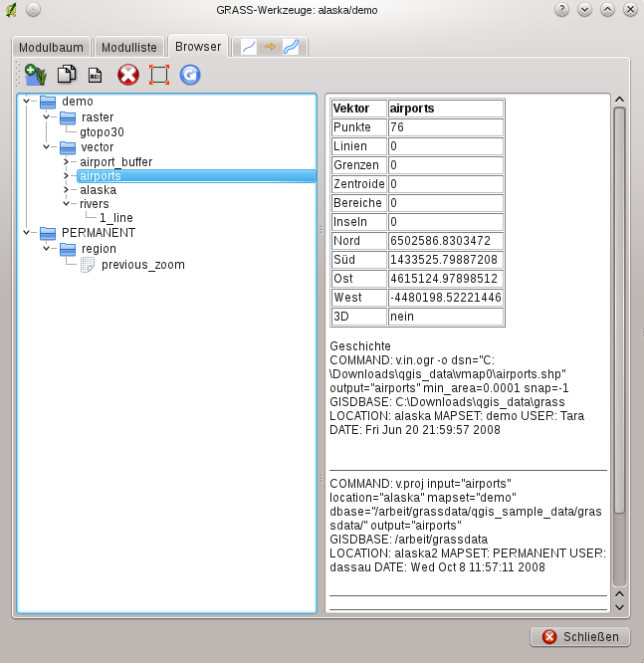Click the help question mark button

pyautogui.click(x=561, y=9)
